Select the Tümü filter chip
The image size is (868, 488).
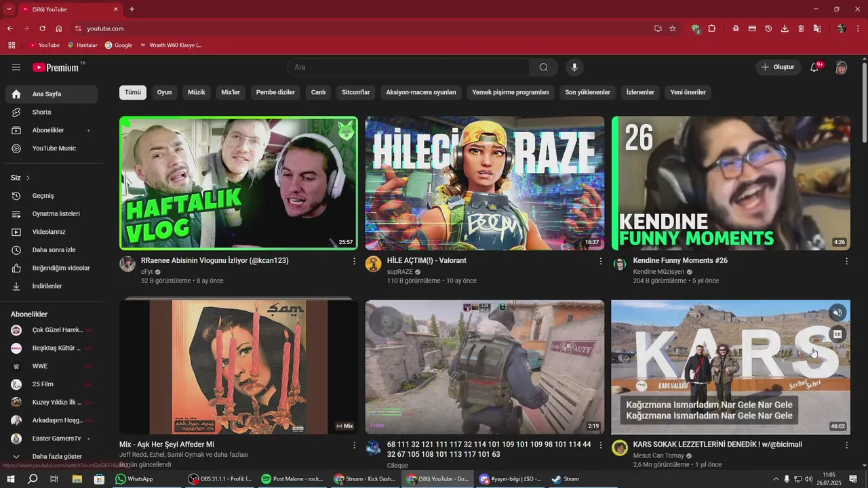[x=133, y=92]
